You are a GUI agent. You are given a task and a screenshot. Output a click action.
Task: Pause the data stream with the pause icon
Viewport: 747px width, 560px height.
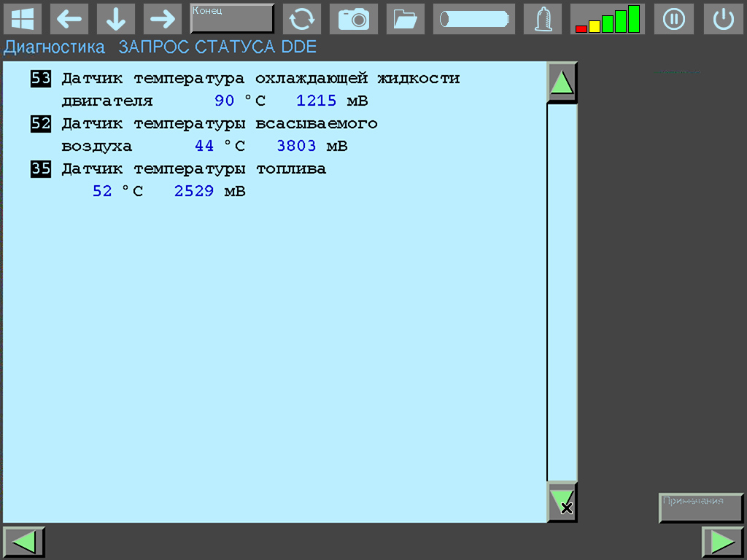pyautogui.click(x=673, y=19)
